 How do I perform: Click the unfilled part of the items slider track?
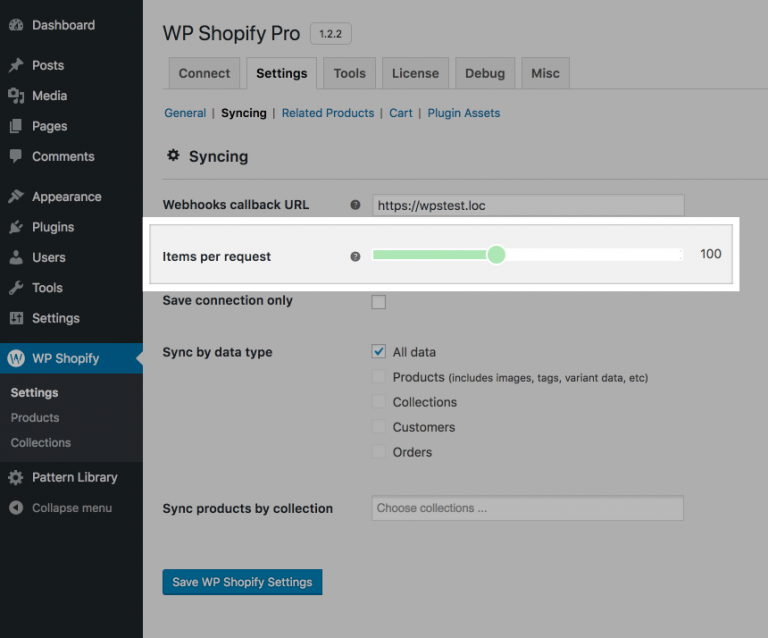pyautogui.click(x=594, y=254)
